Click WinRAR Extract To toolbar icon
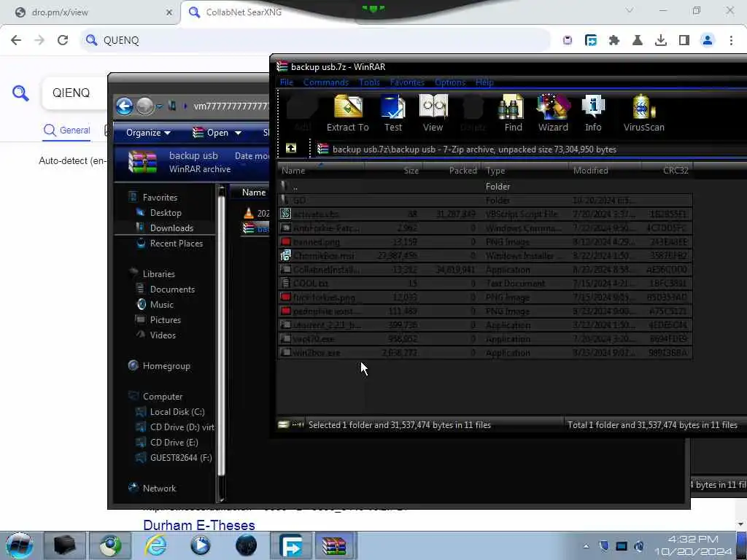 tap(348, 113)
